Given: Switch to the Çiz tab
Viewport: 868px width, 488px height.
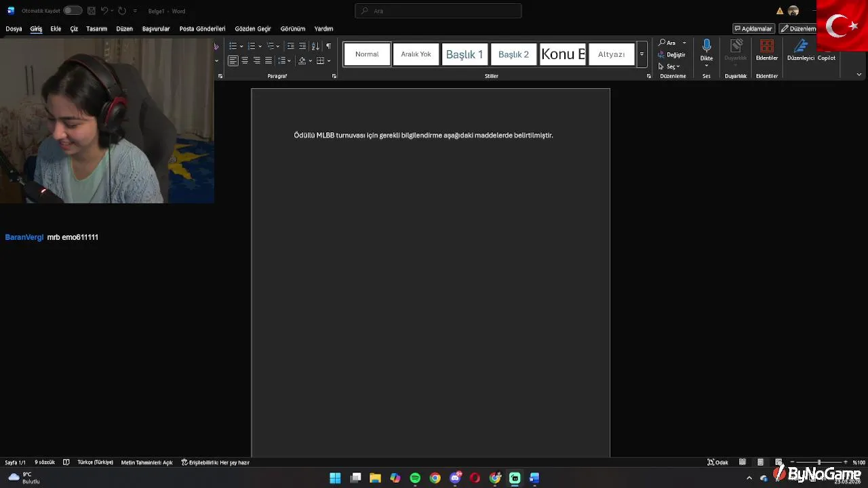Looking at the screenshot, I should [74, 29].
